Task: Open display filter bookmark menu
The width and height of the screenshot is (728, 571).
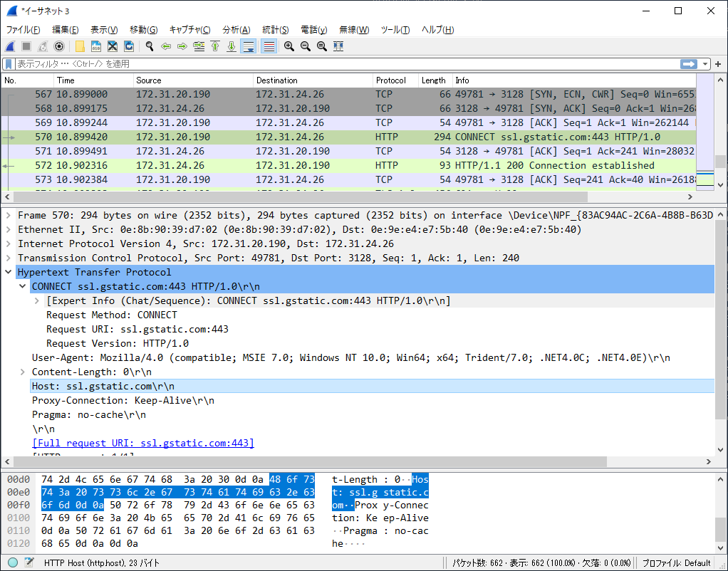Action: pos(9,64)
